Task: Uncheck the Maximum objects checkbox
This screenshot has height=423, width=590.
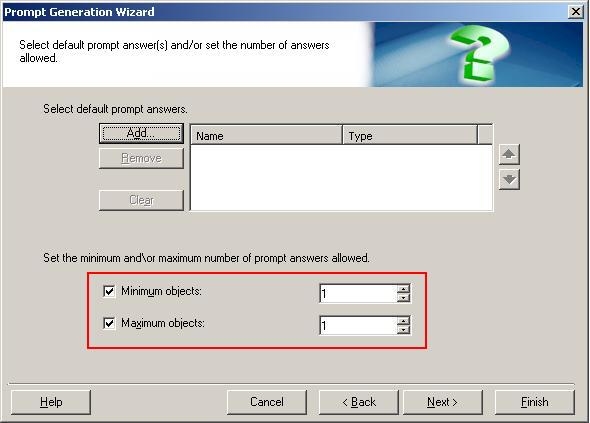Action: pyautogui.click(x=109, y=323)
